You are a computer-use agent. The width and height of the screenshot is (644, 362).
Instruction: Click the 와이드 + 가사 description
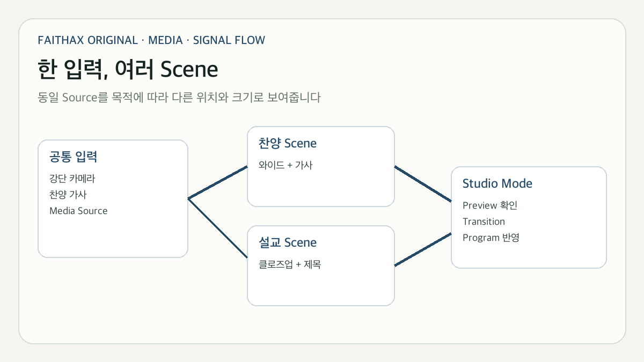[286, 165]
